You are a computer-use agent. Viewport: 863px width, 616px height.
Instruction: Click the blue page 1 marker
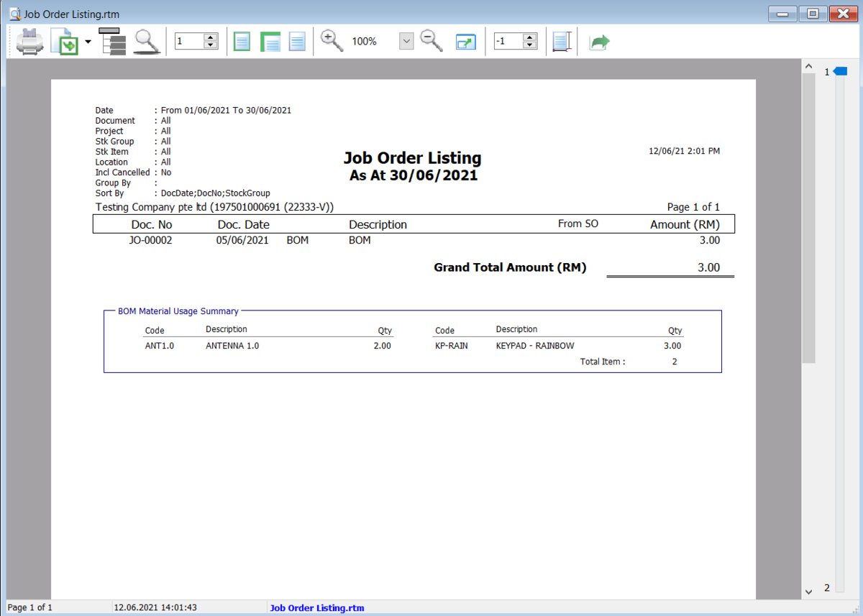[x=839, y=71]
